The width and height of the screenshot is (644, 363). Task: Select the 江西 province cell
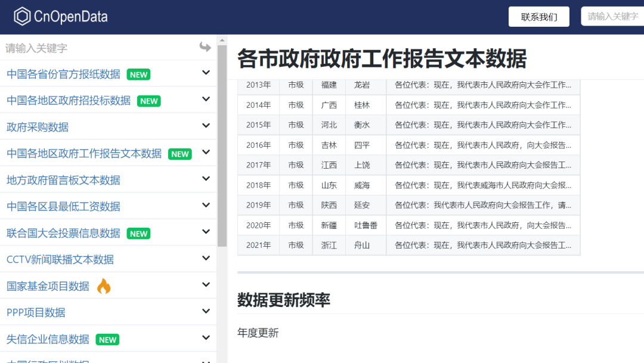329,165
